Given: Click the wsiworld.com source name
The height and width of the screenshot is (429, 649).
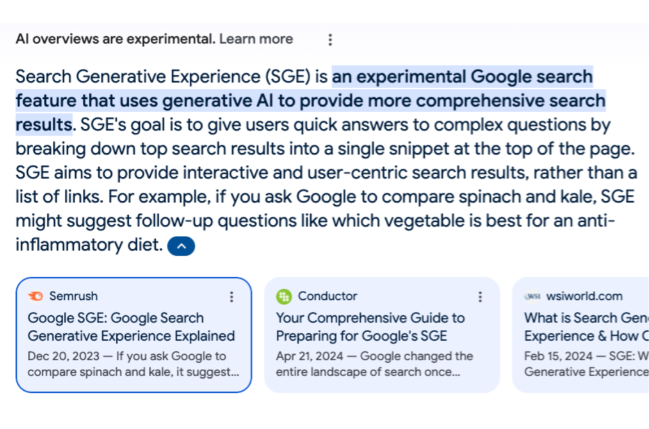Looking at the screenshot, I should [x=584, y=296].
